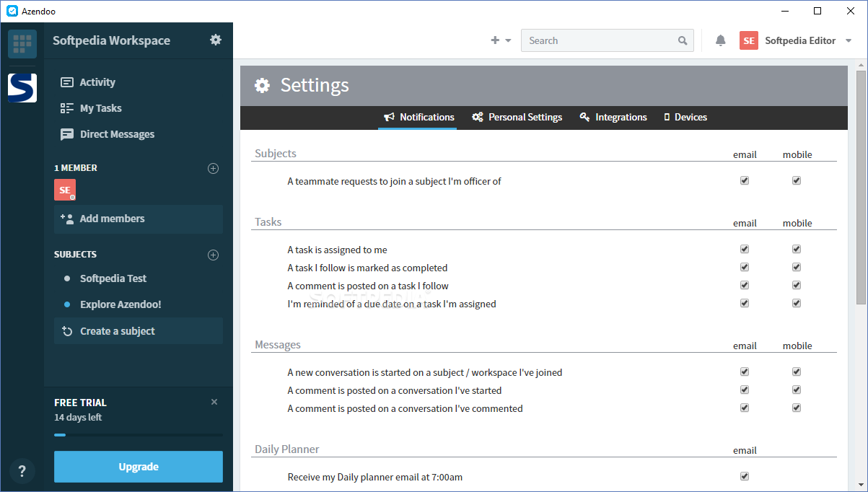Image resolution: width=868 pixels, height=492 pixels.
Task: Open the notifications bell icon
Action: pos(720,40)
